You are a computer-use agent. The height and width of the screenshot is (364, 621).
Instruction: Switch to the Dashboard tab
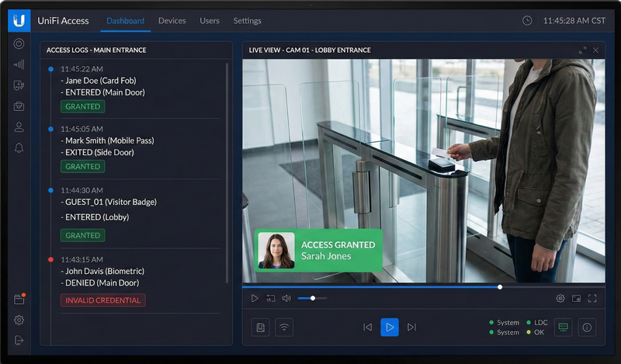tap(125, 21)
